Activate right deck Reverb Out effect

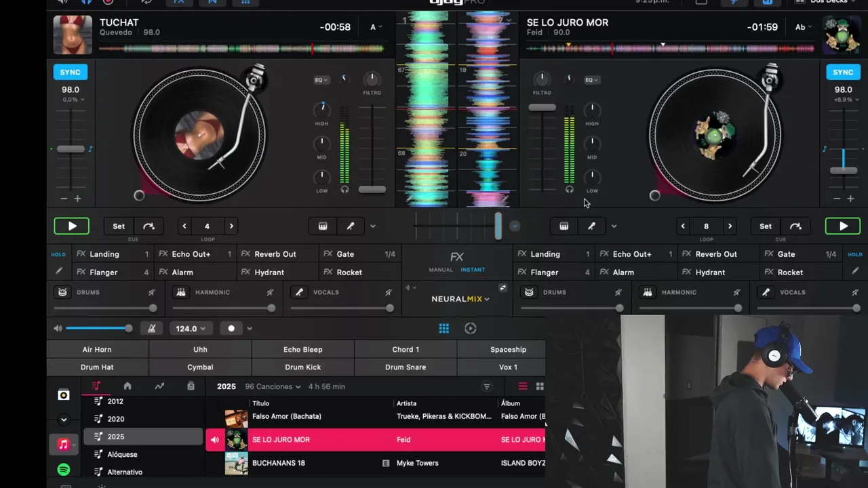coord(719,254)
